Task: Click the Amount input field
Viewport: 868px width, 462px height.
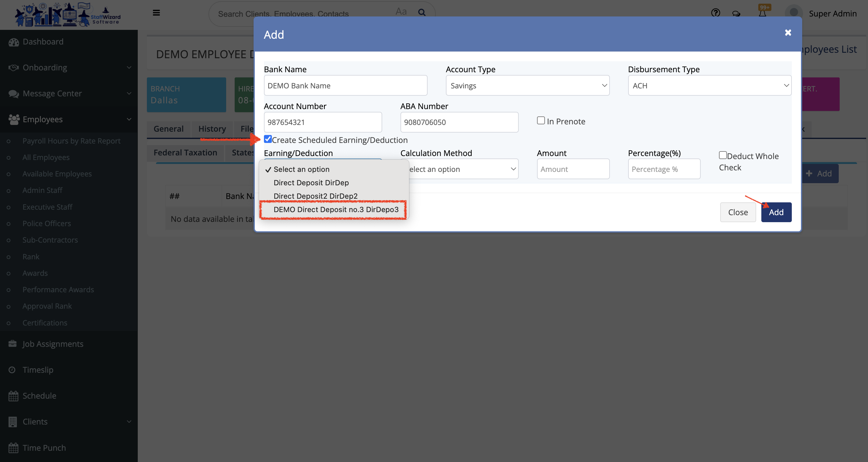Action: (573, 169)
